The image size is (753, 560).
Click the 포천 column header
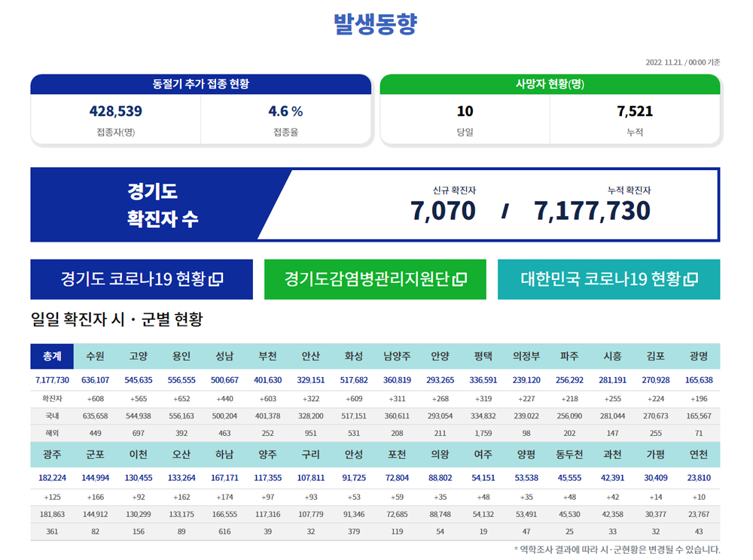point(397,455)
